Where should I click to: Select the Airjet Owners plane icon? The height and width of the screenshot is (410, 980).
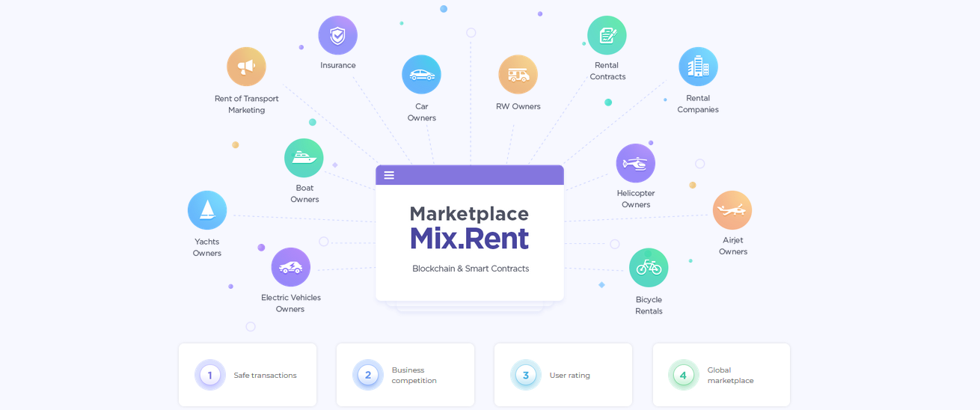[732, 210]
